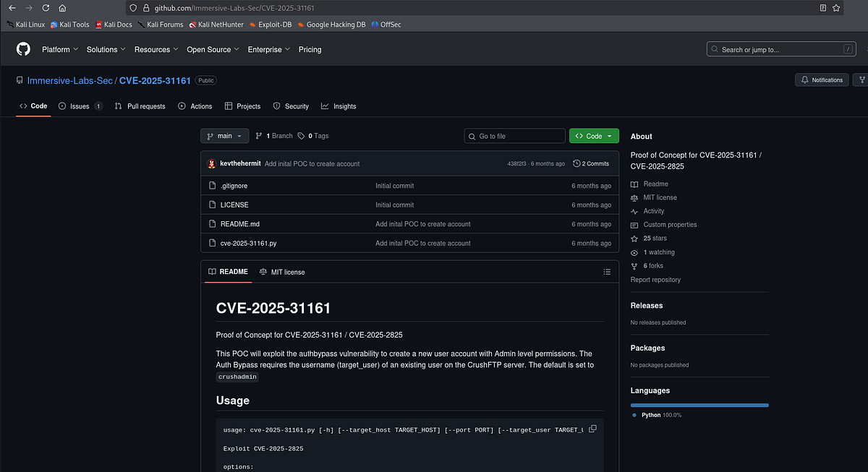Expand the Enterprise menu
Screen dimensions: 868x472
pyautogui.click(x=268, y=49)
